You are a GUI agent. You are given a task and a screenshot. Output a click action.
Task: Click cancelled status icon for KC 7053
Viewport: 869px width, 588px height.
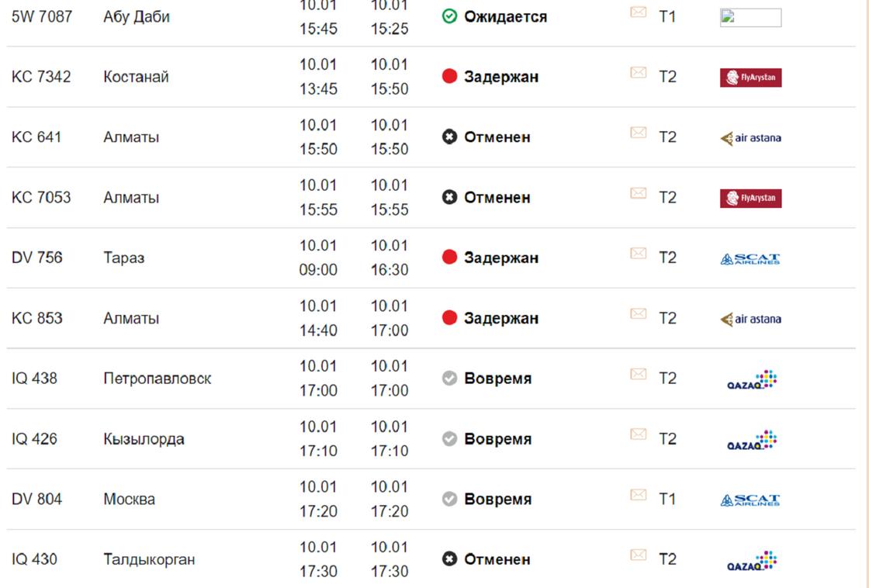pos(449,197)
